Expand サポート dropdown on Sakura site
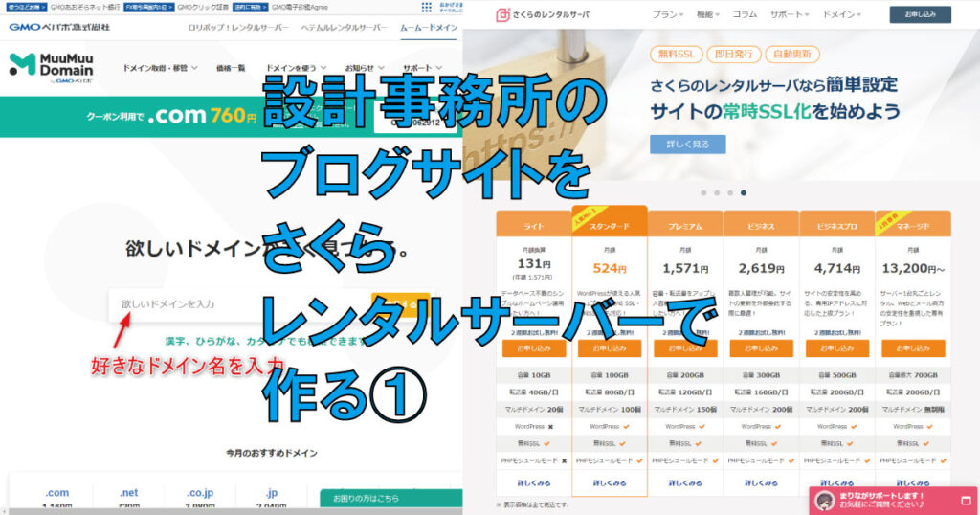 coord(790,14)
